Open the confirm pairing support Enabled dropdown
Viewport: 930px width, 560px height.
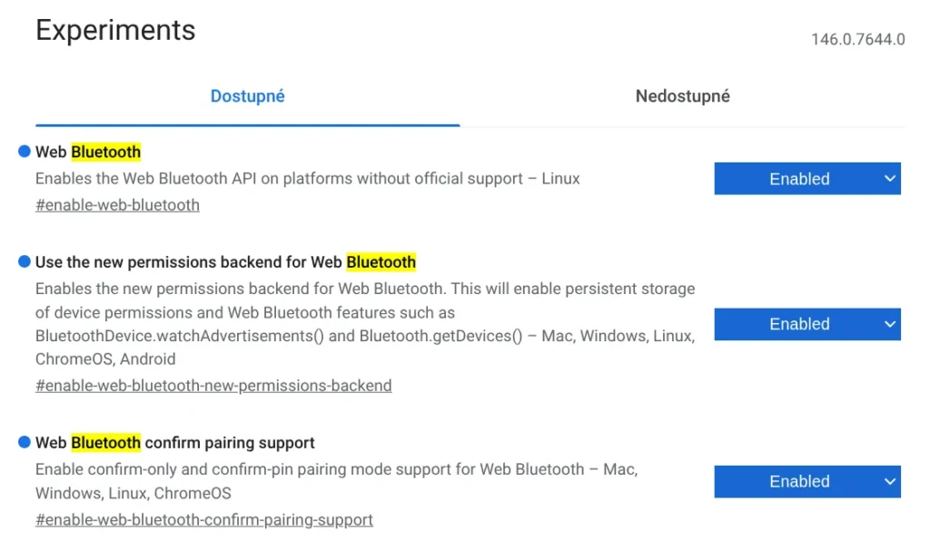click(x=807, y=482)
